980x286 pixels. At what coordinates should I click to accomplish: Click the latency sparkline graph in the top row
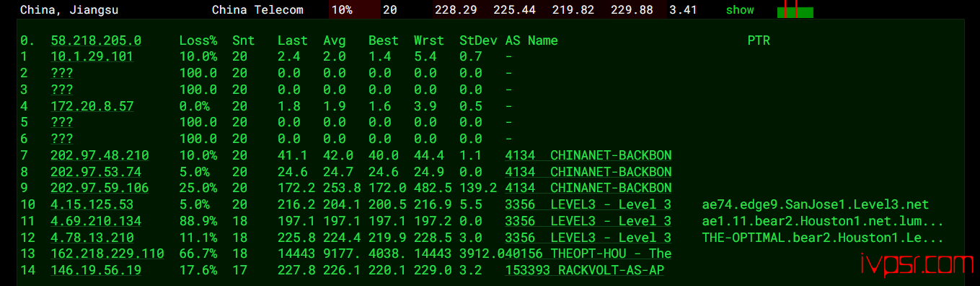click(795, 10)
